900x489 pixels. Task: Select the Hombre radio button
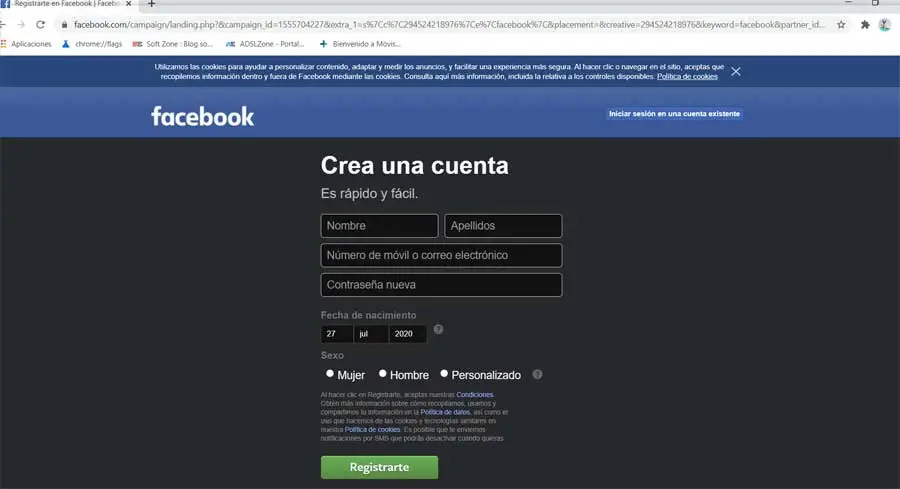[382, 374]
